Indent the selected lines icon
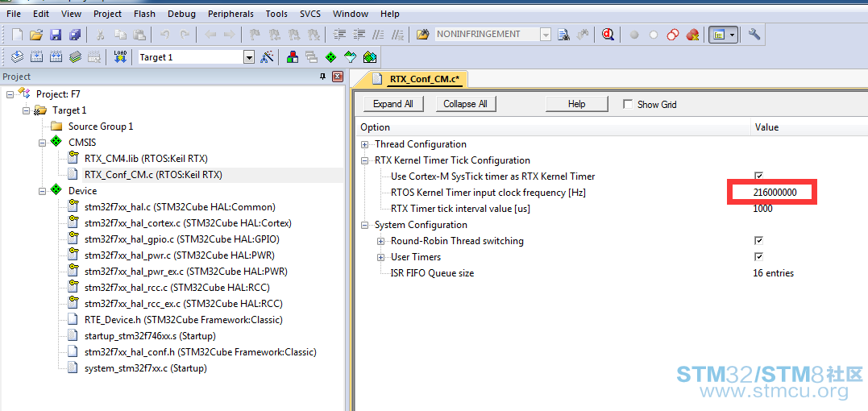Screen dimensions: 868x411 [340, 35]
